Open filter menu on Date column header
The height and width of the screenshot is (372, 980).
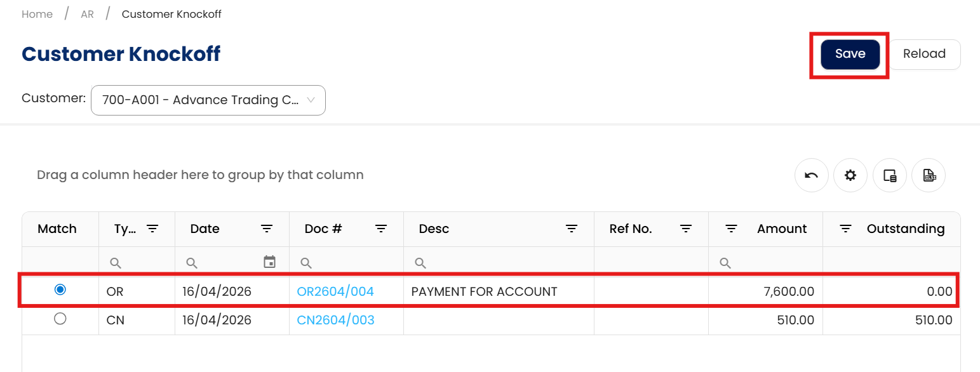tap(267, 229)
